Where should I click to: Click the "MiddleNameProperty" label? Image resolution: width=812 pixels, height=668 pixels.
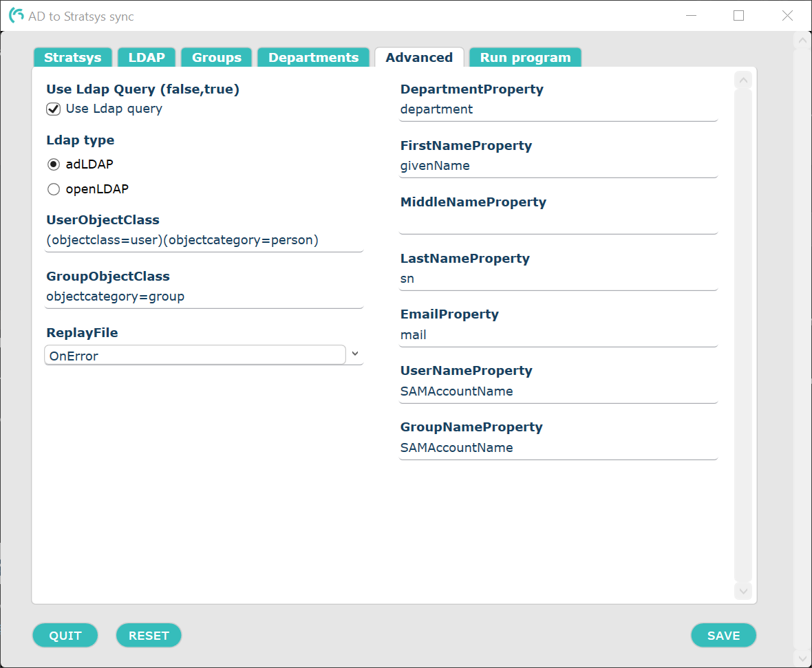pyautogui.click(x=473, y=202)
